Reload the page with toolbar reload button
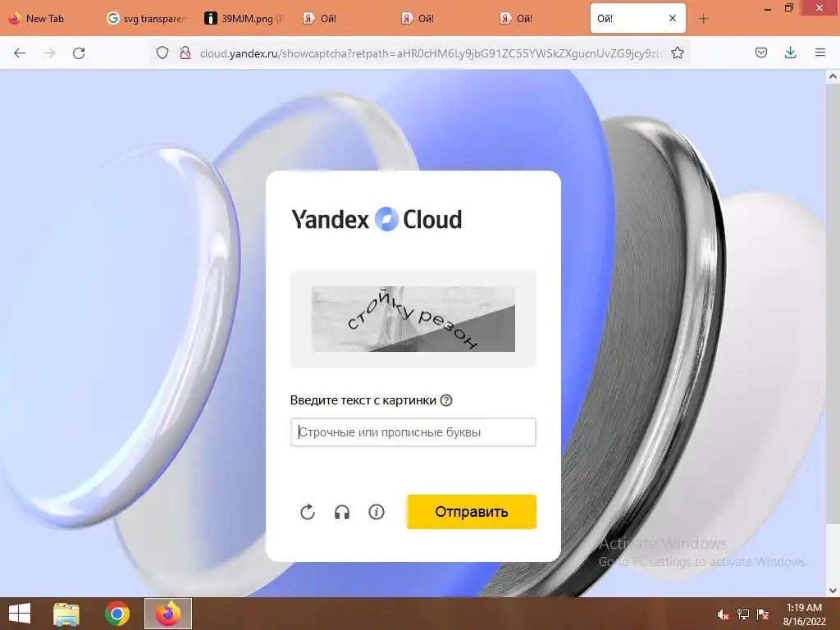The height and width of the screenshot is (630, 840). pos(79,53)
